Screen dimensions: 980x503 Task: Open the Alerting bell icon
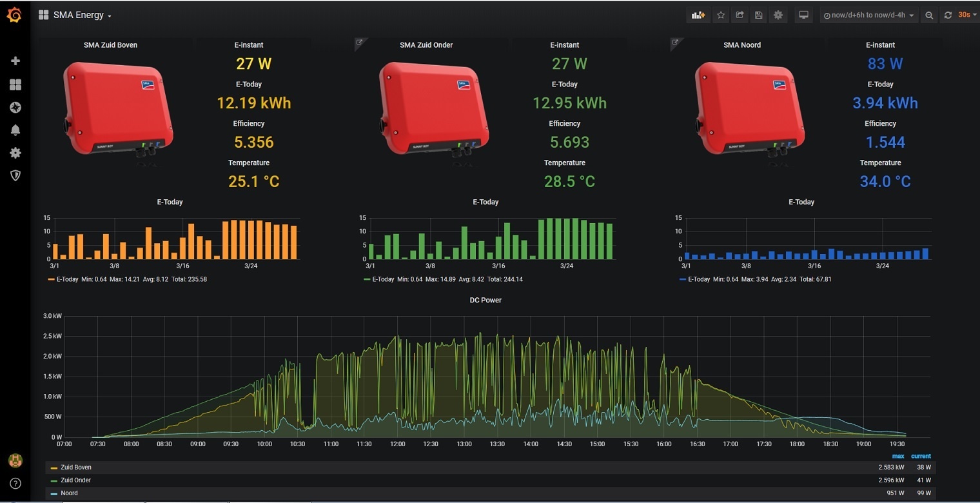15,130
